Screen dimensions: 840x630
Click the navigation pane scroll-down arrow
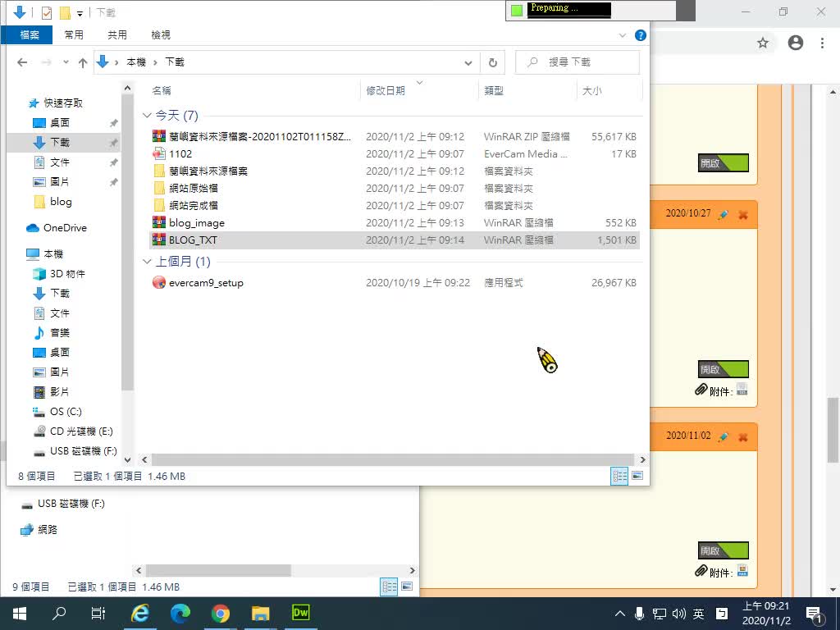pos(127,459)
